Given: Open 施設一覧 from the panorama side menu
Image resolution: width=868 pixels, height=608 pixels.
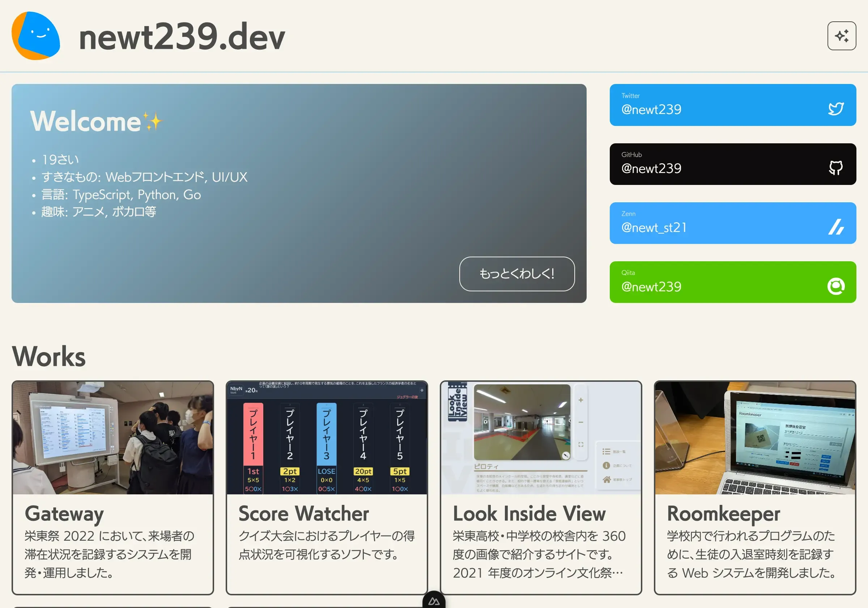Looking at the screenshot, I should click(x=614, y=451).
